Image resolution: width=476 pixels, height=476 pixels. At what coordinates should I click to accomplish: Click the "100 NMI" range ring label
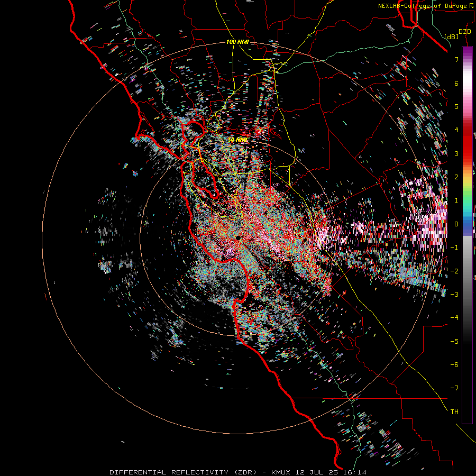click(237, 42)
